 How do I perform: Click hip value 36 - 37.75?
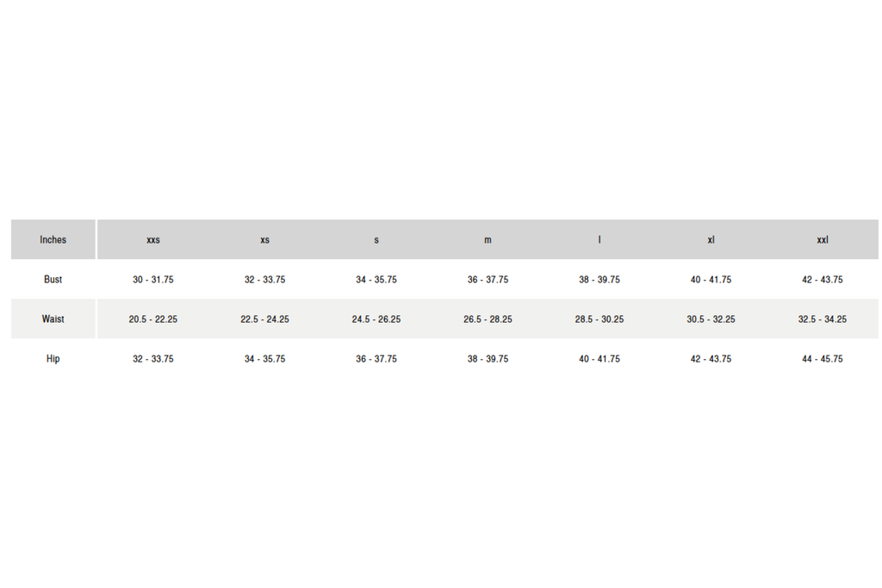tap(376, 359)
